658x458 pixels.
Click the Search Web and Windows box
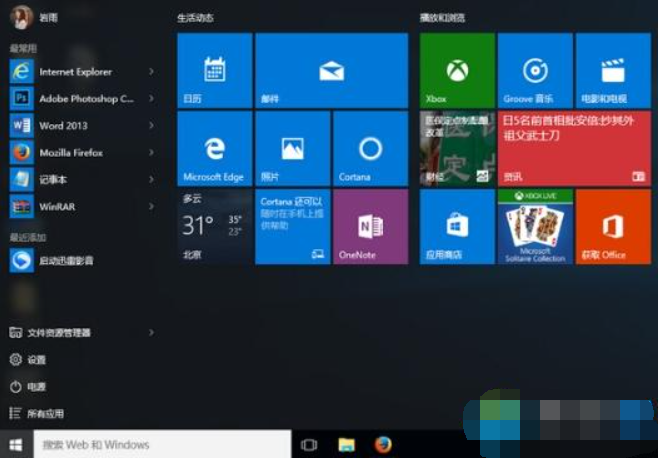pos(162,444)
